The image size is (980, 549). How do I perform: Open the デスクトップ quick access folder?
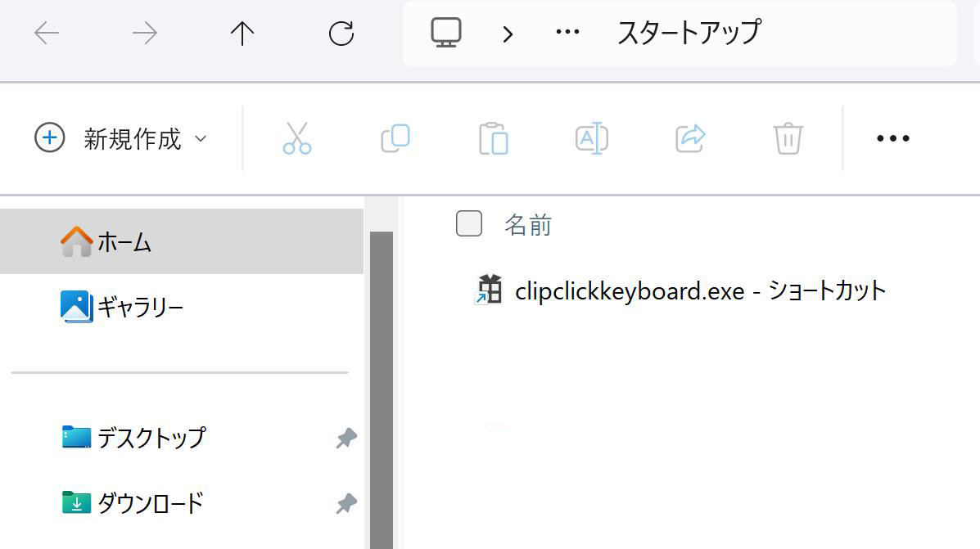tap(151, 438)
